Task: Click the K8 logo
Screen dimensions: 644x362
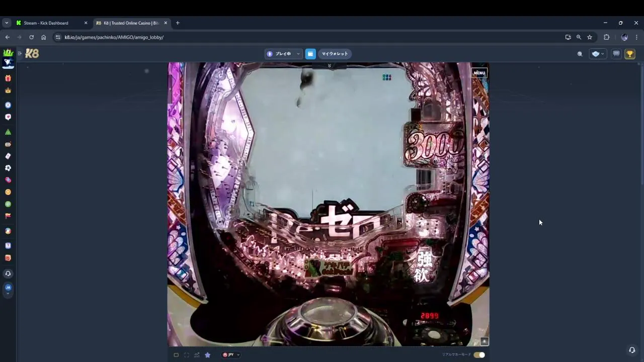Action: click(32, 53)
